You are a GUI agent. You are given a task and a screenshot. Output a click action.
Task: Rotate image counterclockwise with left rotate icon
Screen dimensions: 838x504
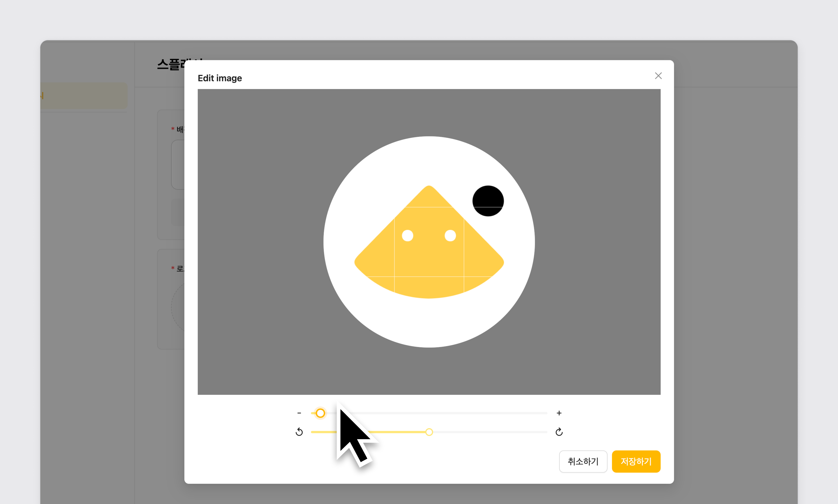coord(299,432)
